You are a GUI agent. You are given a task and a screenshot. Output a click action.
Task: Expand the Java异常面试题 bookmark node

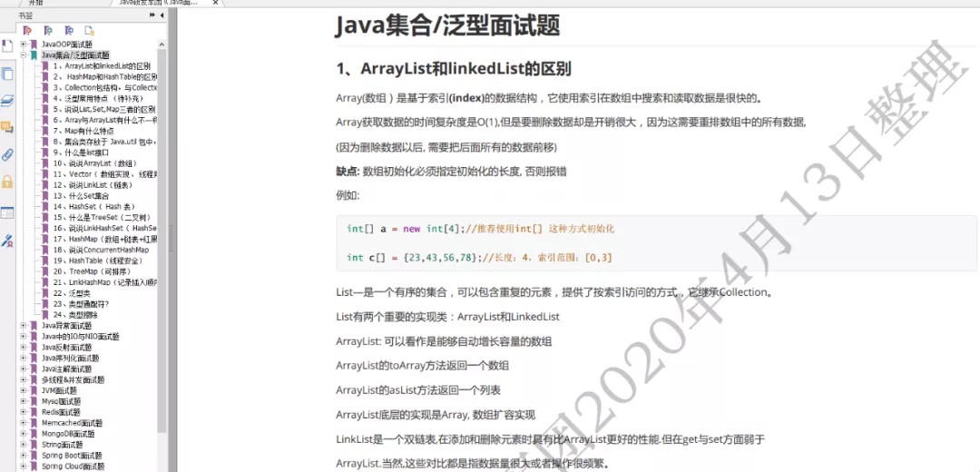point(23,326)
